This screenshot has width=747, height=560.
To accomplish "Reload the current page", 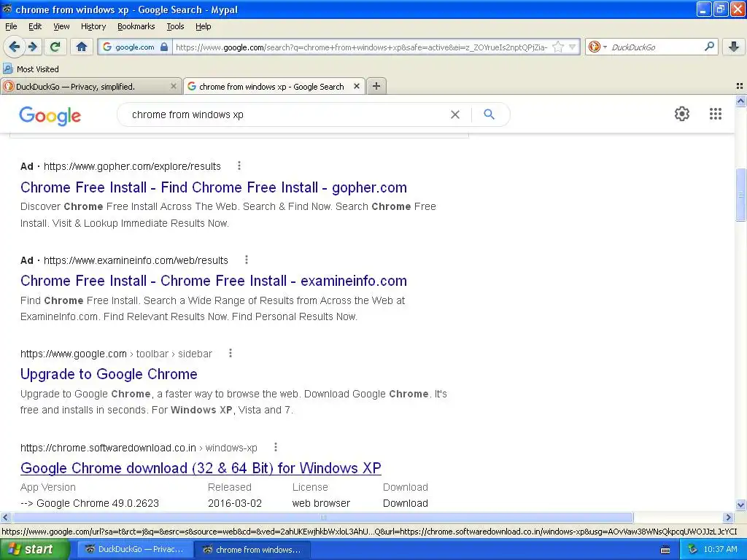I will tap(55, 47).
